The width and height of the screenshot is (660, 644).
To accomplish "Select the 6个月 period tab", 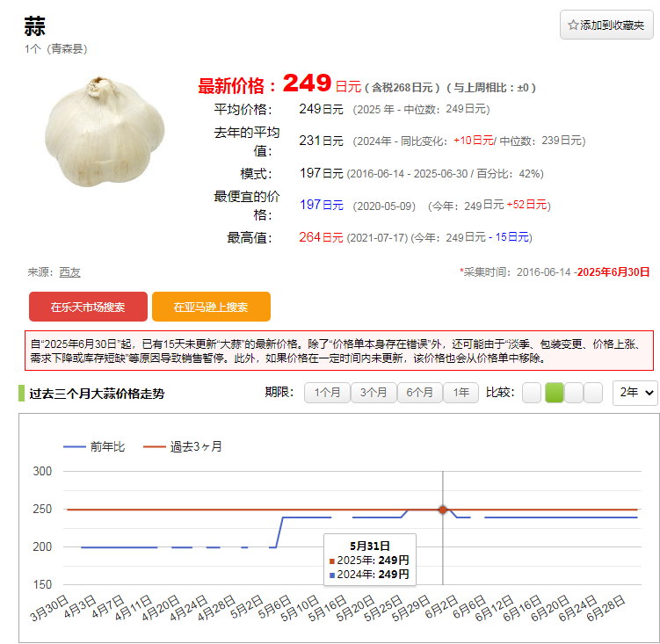I will coord(420,393).
